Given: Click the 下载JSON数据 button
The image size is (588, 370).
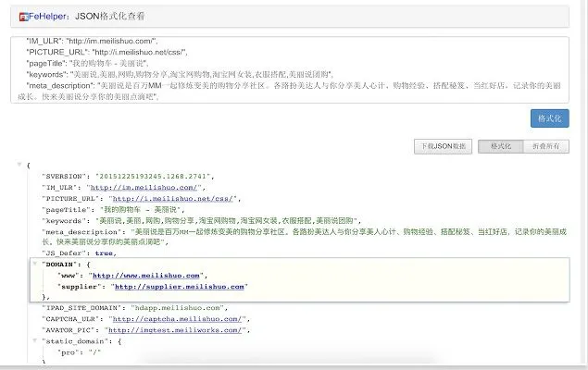Looking at the screenshot, I should [443, 146].
